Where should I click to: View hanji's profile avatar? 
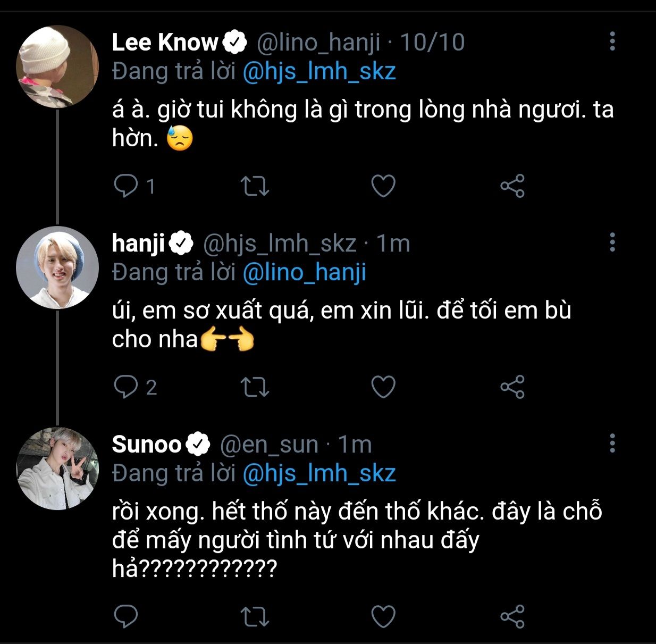(57, 267)
